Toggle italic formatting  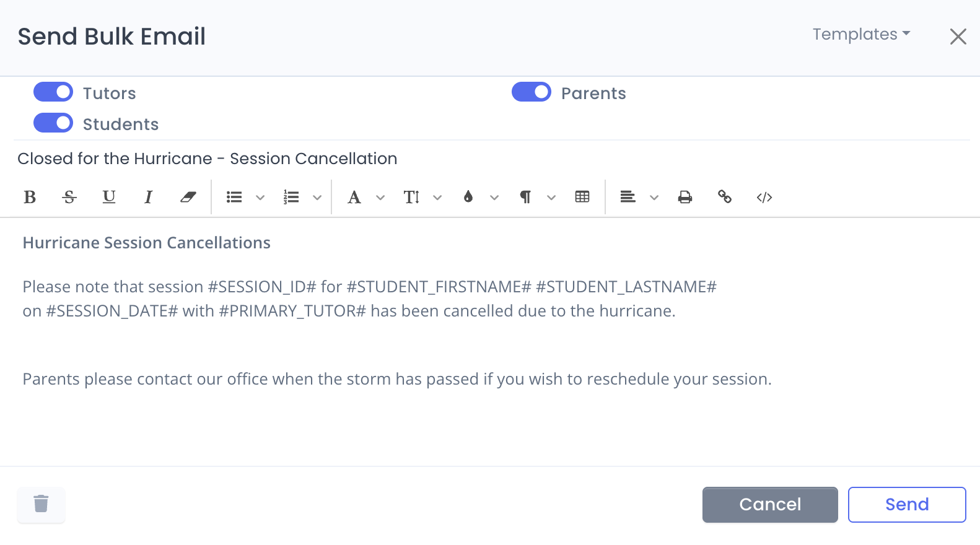tap(149, 197)
